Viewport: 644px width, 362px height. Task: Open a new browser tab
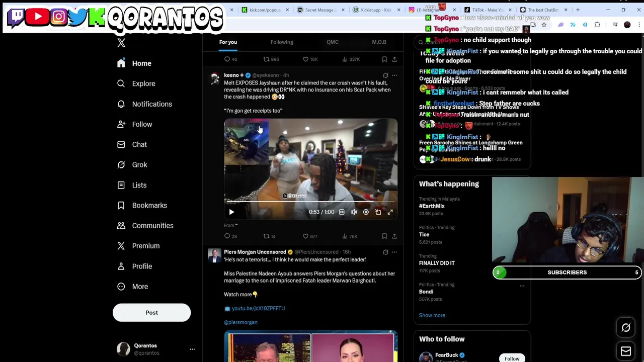[x=578, y=10]
